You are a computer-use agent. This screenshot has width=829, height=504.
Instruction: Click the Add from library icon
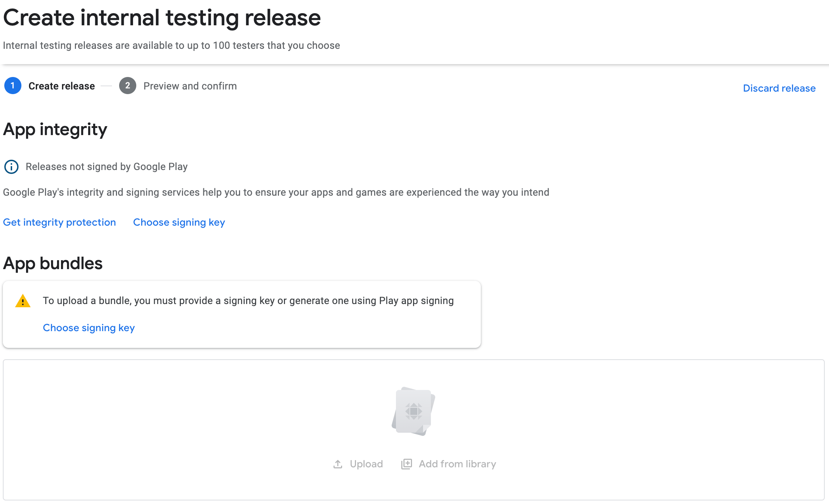(407, 464)
